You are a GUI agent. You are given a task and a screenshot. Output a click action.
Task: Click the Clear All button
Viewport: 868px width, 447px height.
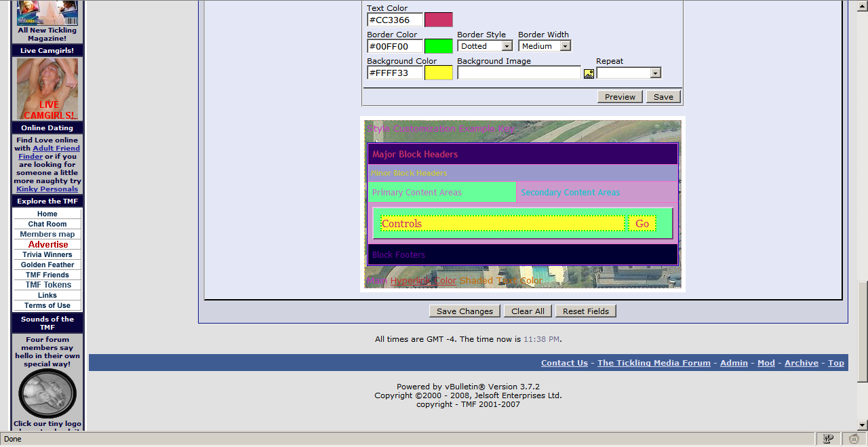pos(528,311)
